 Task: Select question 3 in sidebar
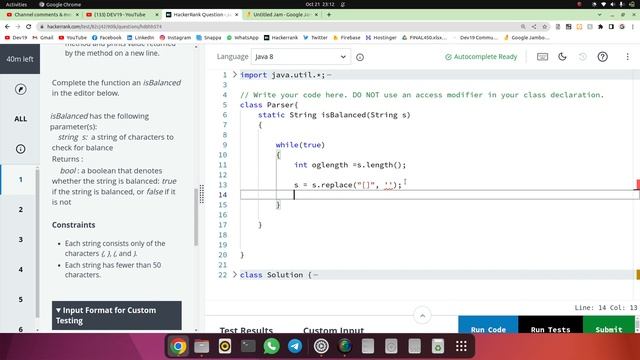(20, 240)
